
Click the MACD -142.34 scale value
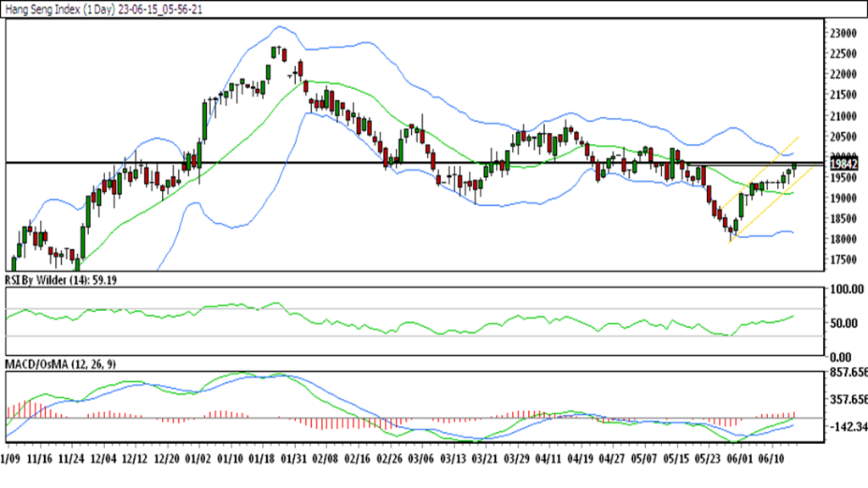click(x=848, y=427)
